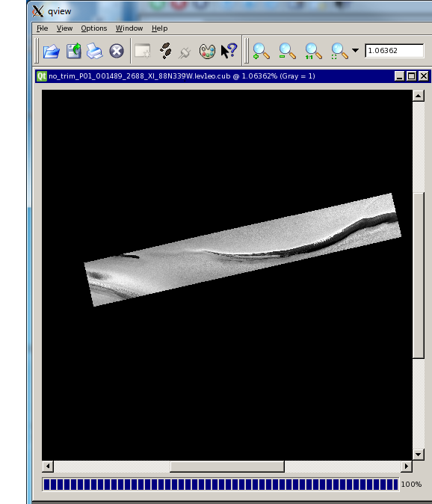Expand the zoom fit options dropdown arrow

(x=355, y=50)
